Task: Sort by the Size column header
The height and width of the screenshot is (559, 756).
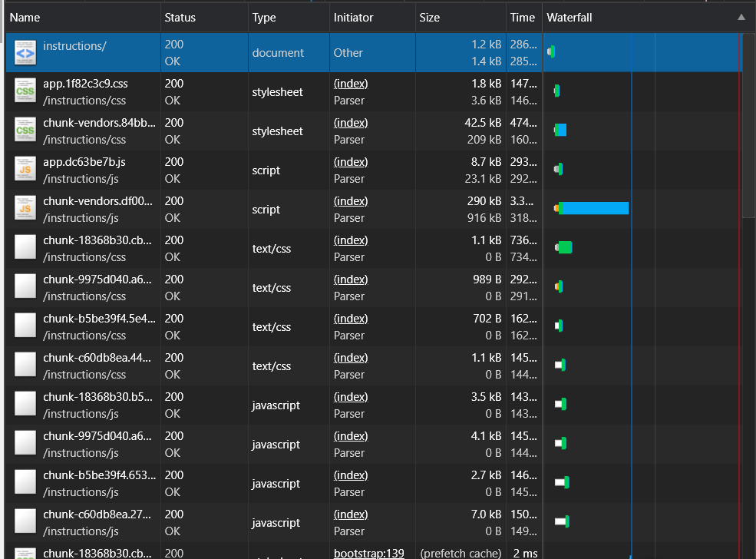Action: click(430, 17)
